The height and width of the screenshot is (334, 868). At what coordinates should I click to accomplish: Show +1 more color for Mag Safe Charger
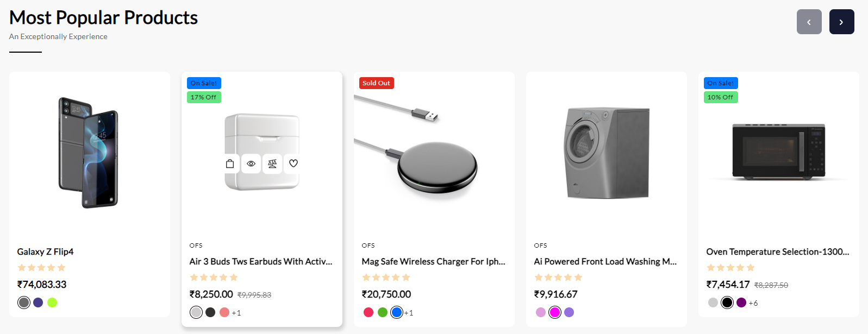[409, 313]
